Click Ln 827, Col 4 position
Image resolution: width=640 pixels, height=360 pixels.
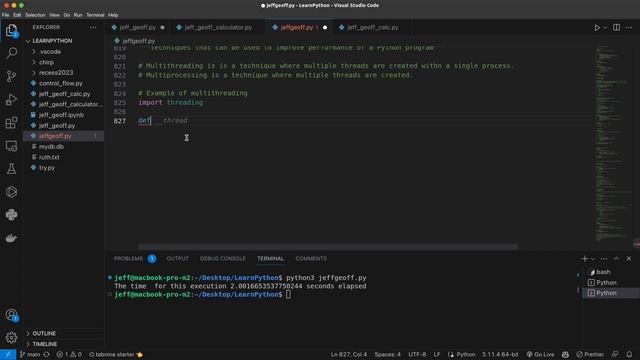click(349, 354)
